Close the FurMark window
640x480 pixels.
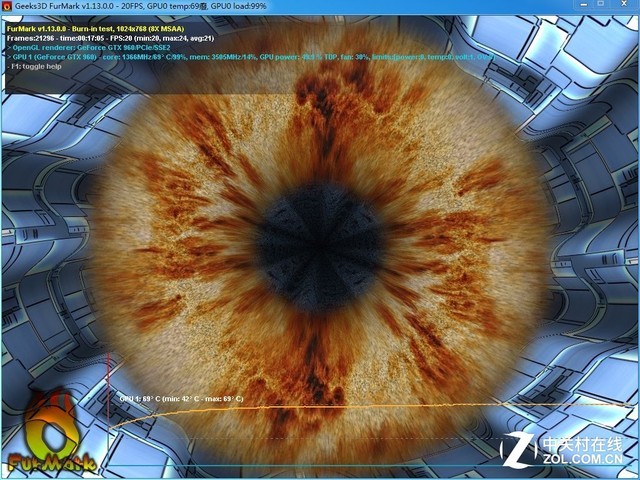pyautogui.click(x=624, y=4)
